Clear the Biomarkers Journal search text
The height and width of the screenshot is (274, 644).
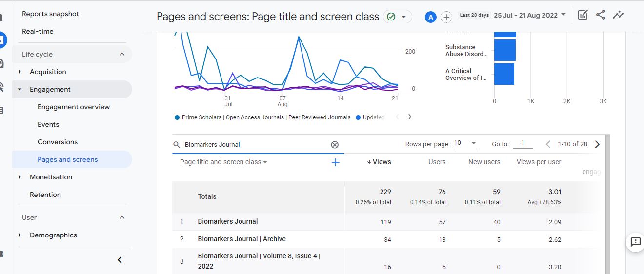tap(335, 145)
